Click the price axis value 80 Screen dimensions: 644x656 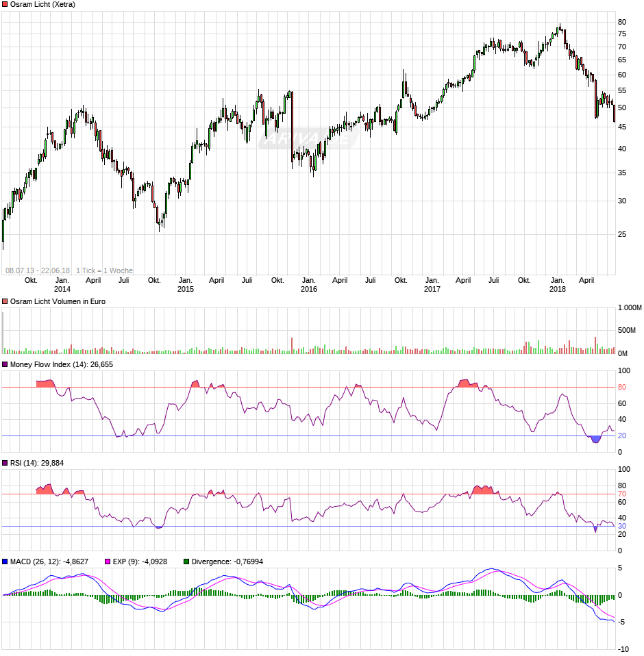[x=622, y=22]
